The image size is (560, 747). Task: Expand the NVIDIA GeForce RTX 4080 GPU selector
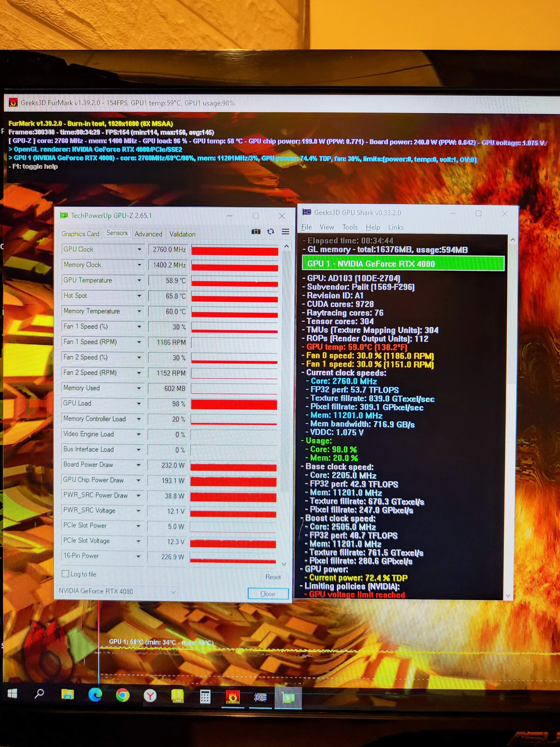173,592
